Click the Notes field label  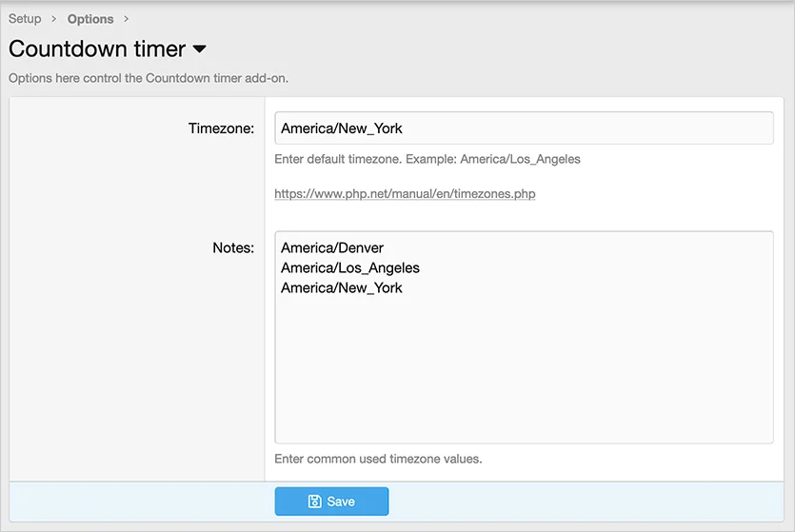232,247
